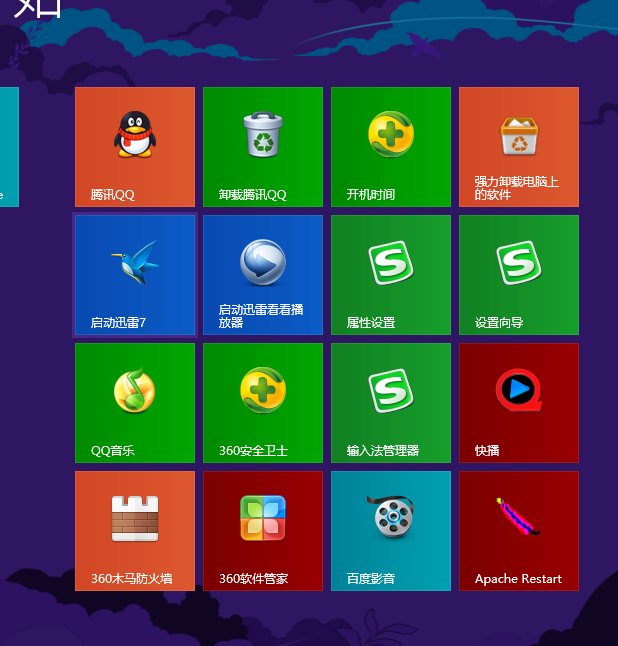Open the Tencent QQ penguin tile

tap(134, 146)
